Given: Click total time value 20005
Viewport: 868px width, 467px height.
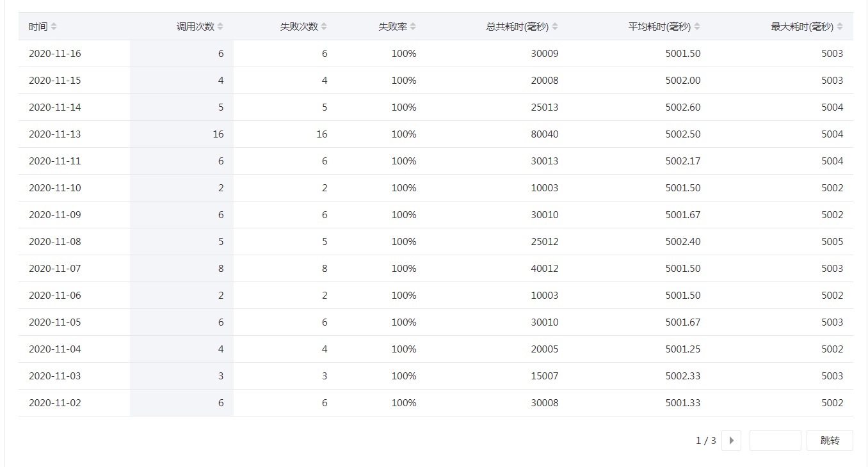Looking at the screenshot, I should click(x=545, y=349).
